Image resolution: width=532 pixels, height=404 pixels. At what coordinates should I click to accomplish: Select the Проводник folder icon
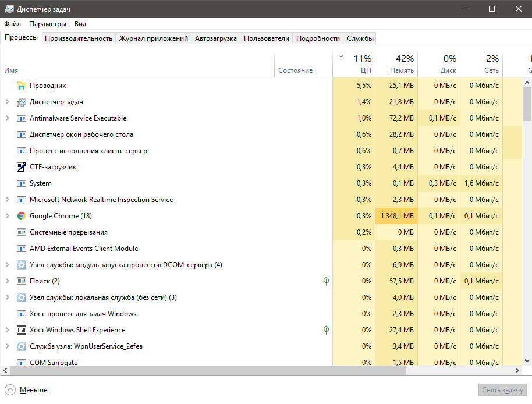coord(21,85)
